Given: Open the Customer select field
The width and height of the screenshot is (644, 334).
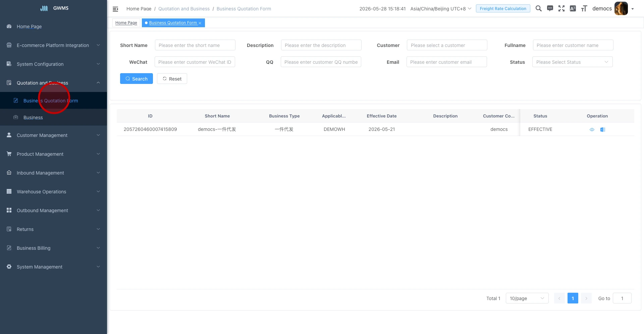Looking at the screenshot, I should 447,45.
